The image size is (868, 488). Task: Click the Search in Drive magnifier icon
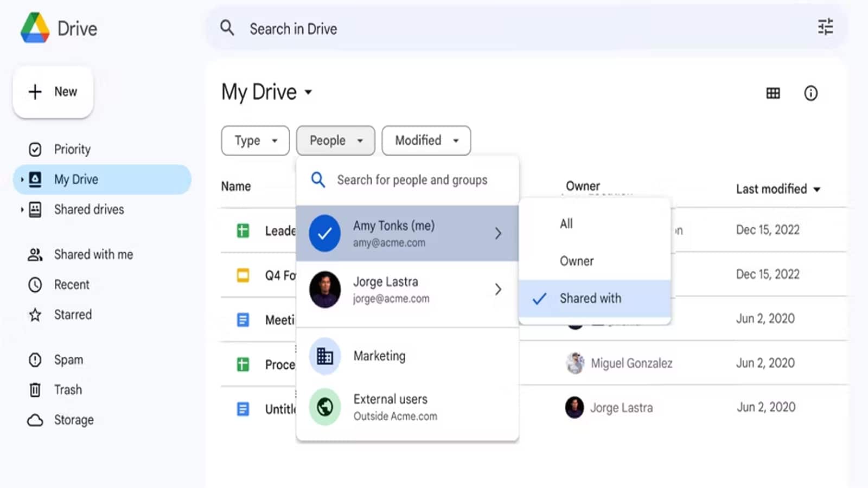227,28
